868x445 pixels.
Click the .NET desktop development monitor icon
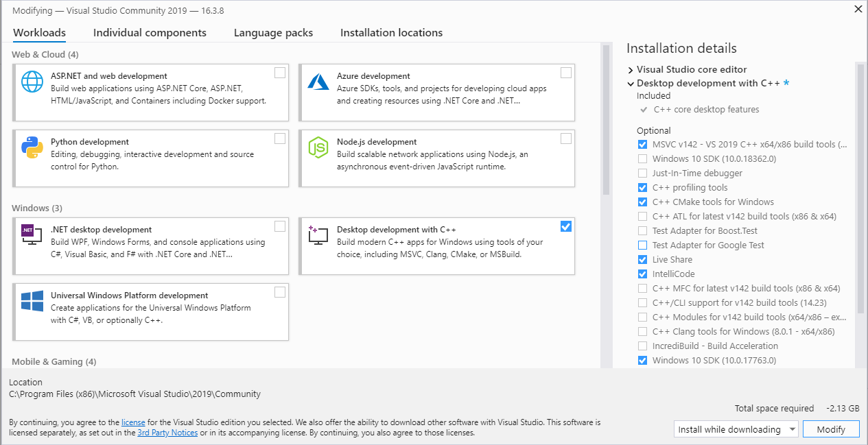click(x=32, y=235)
